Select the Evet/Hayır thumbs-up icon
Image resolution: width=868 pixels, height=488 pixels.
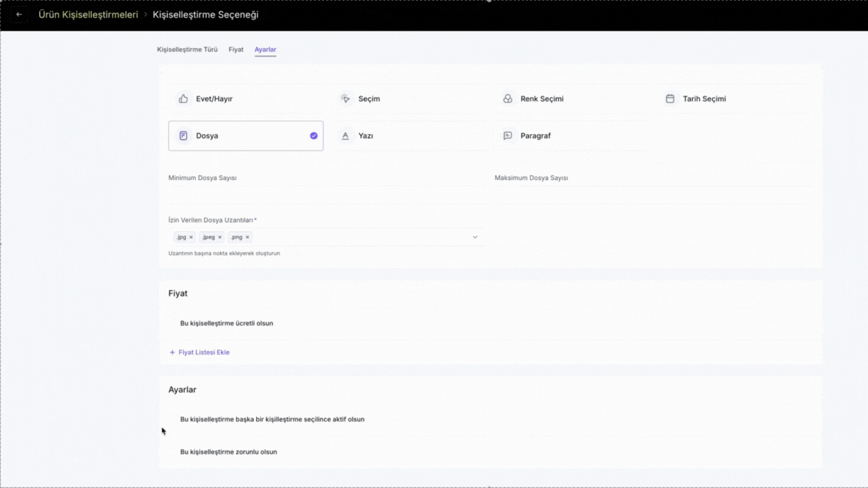(x=183, y=99)
